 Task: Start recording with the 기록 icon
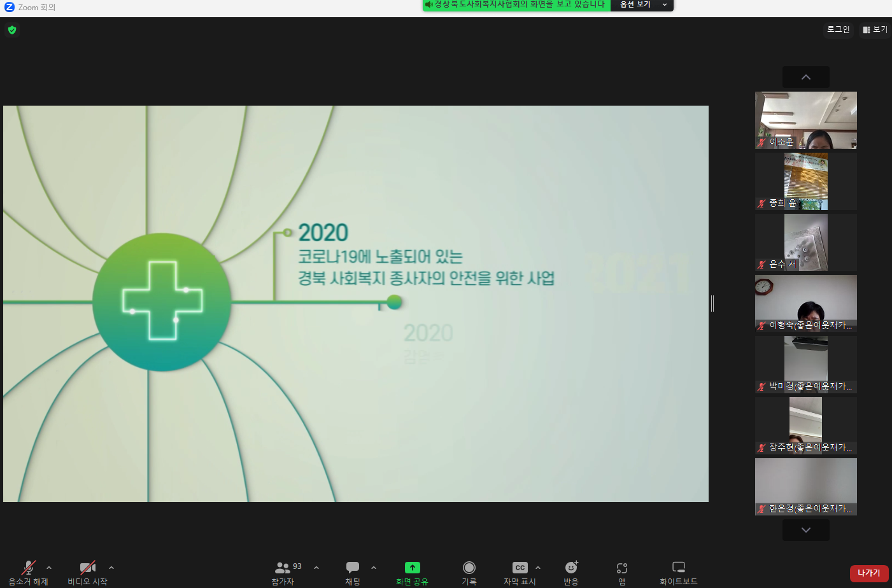click(x=469, y=568)
